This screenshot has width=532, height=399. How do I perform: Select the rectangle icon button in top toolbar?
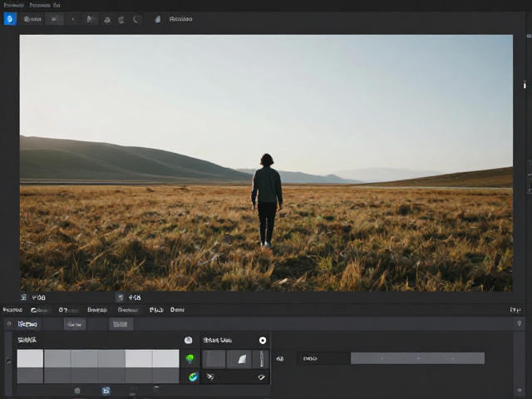point(54,19)
